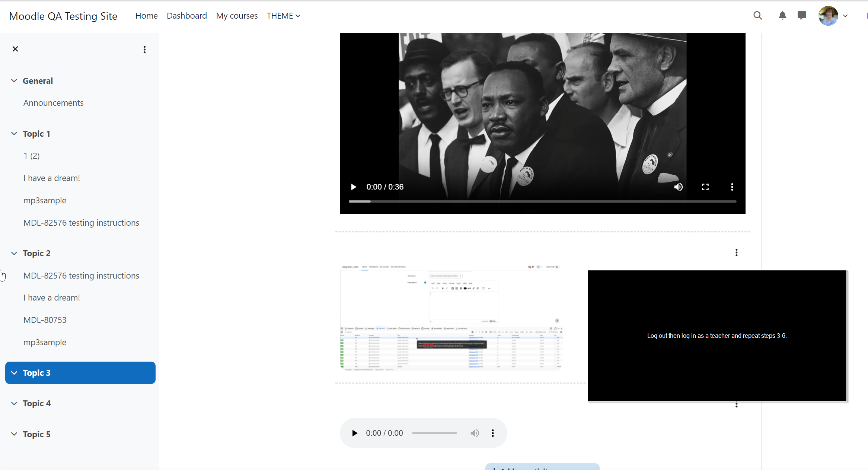Close the course index drawer
The height and width of the screenshot is (470, 868).
coord(15,49)
